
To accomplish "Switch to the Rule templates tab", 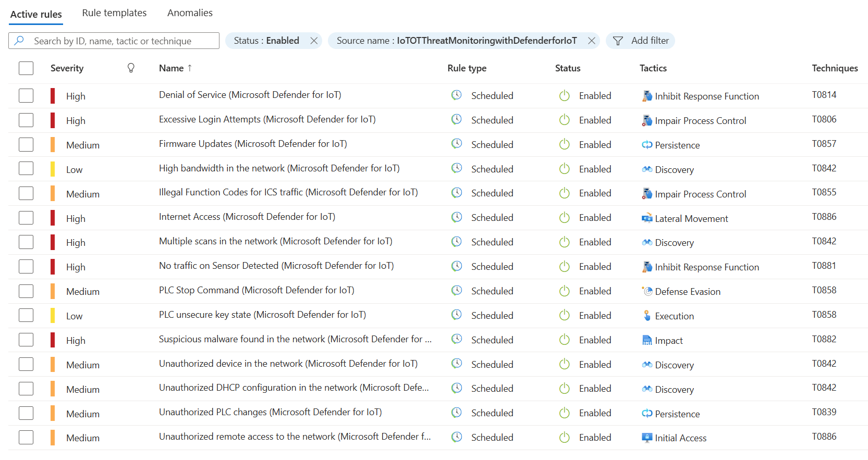I will click(x=114, y=13).
